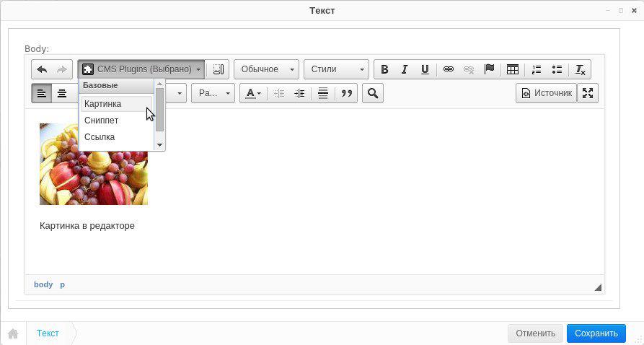
Task: Select Картинка from the plugins menu
Action: pos(103,104)
